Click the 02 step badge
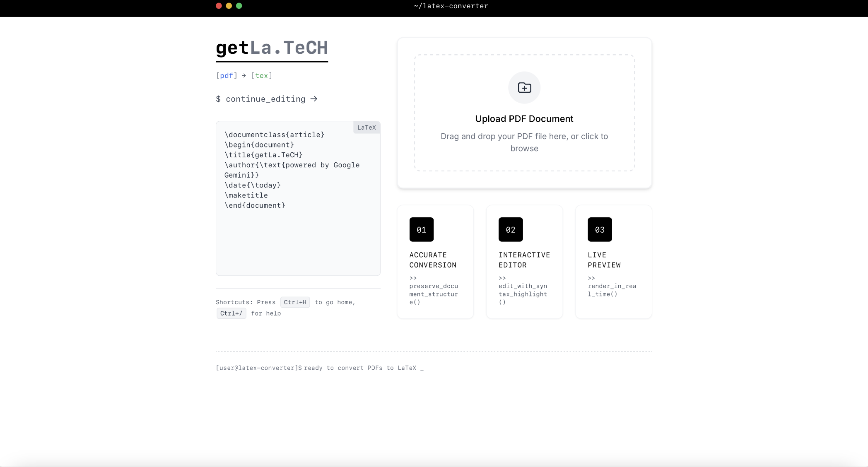 pyautogui.click(x=510, y=229)
